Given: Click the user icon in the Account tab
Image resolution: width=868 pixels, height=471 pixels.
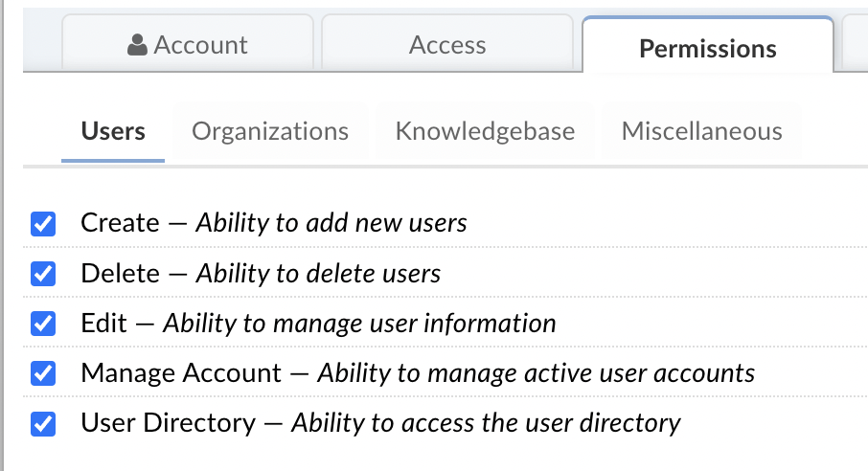Looking at the screenshot, I should pyautogui.click(x=138, y=45).
